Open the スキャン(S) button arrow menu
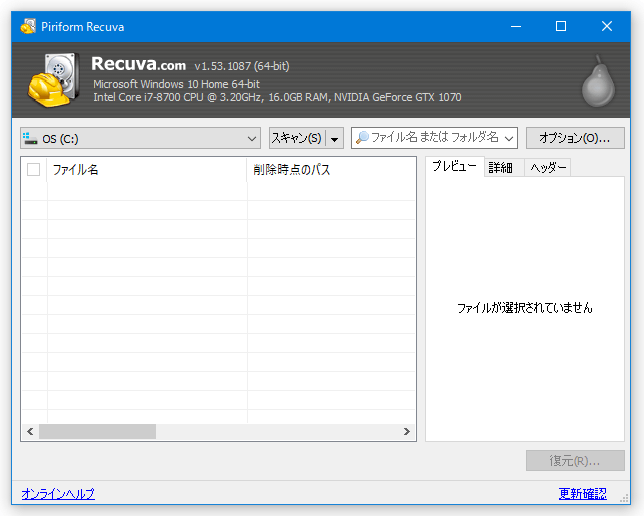 point(335,138)
